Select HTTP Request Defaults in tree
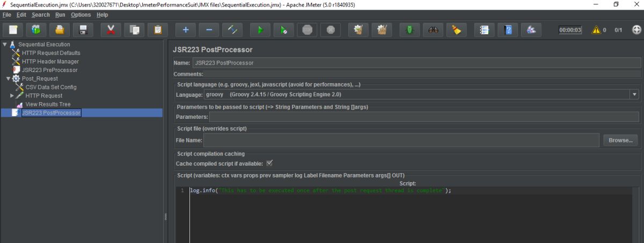The image size is (644, 243). tap(51, 53)
